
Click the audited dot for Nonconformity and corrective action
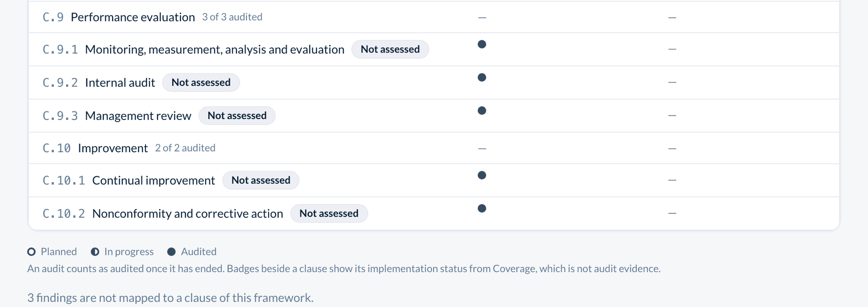pos(482,208)
